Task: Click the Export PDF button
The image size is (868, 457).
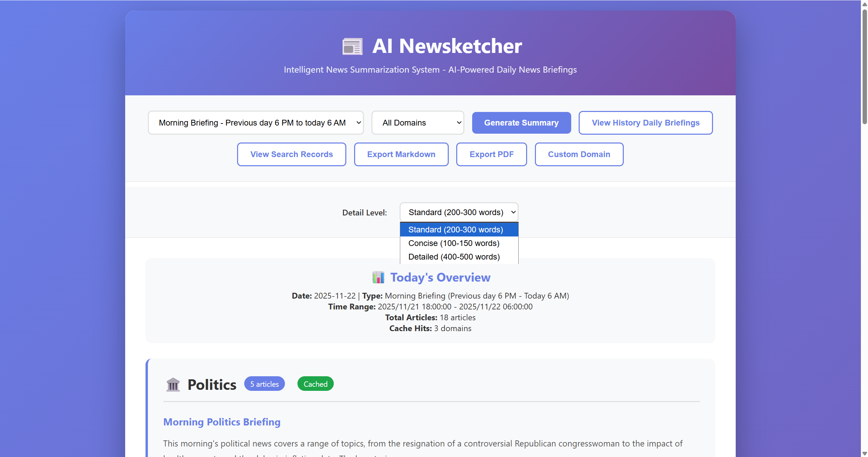Action: tap(491, 154)
